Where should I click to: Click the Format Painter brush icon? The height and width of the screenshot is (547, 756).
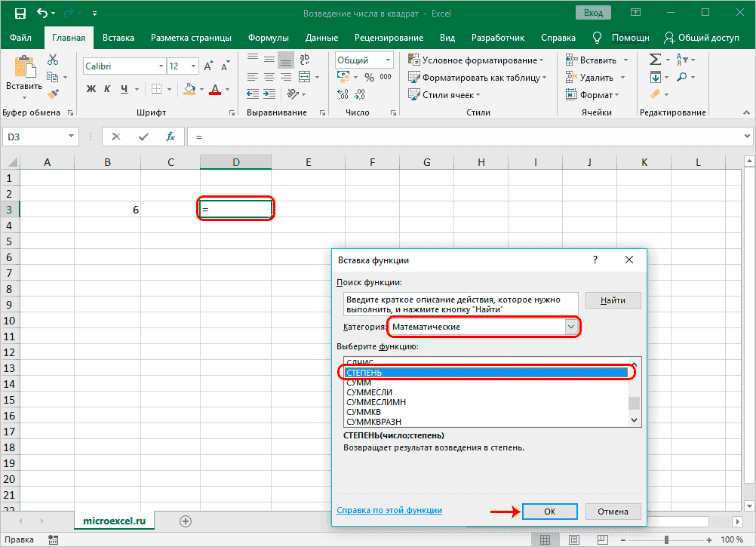[53, 94]
